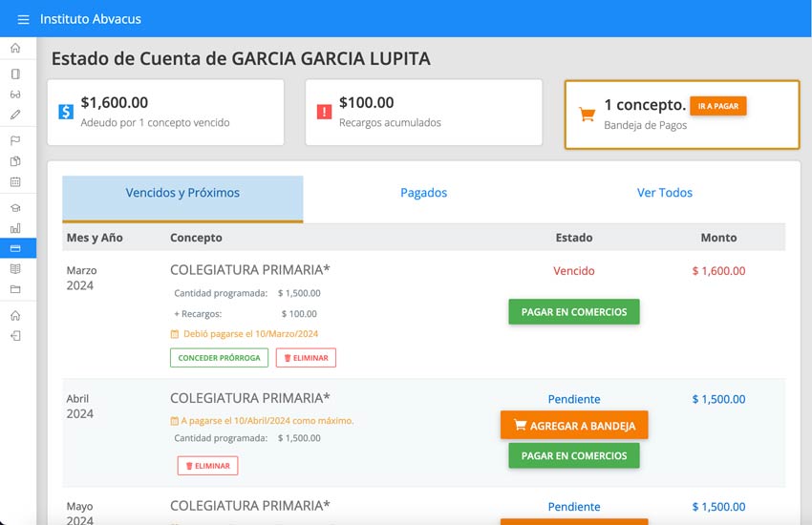812x525 pixels.
Task: Click the pencil icon in sidebar
Action: coord(15,115)
